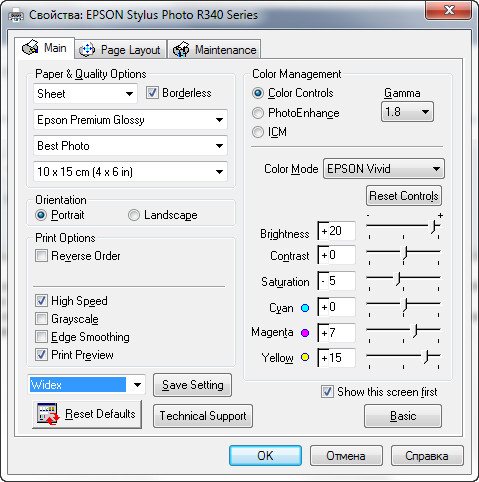479x482 pixels.
Task: Click the magenta color dot
Action: click(x=305, y=333)
